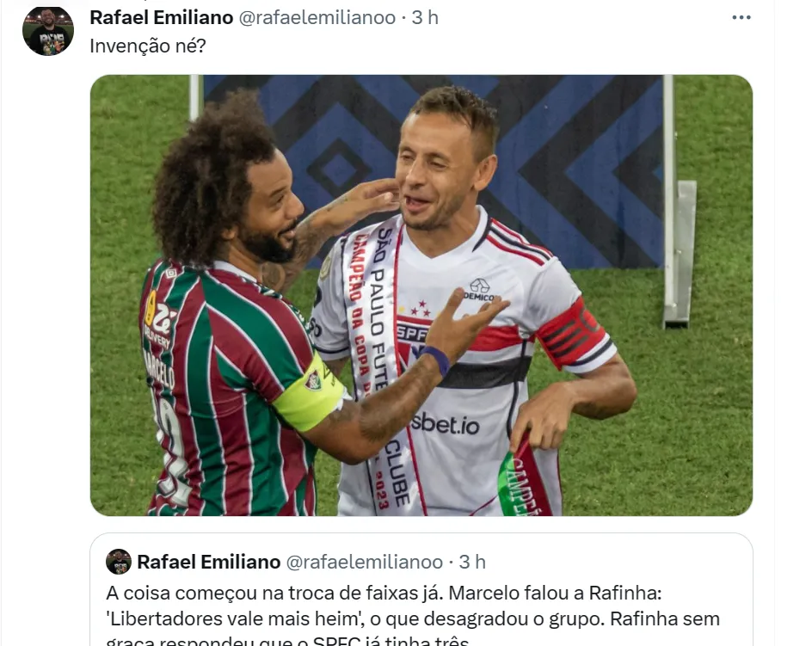Click the champion sash on white jersey
Screen dimensions: 812x646
(375, 358)
